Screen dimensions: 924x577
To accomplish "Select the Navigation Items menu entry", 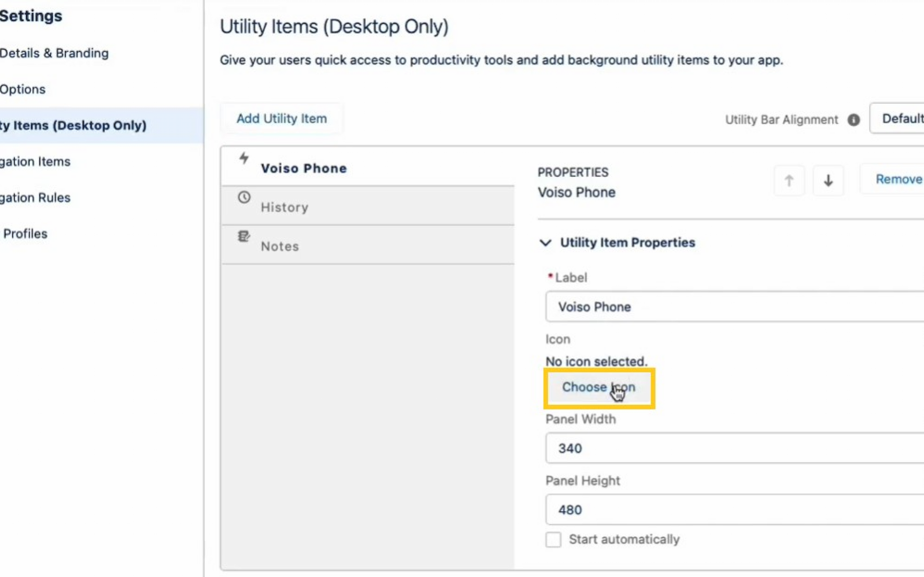I will tap(35, 161).
